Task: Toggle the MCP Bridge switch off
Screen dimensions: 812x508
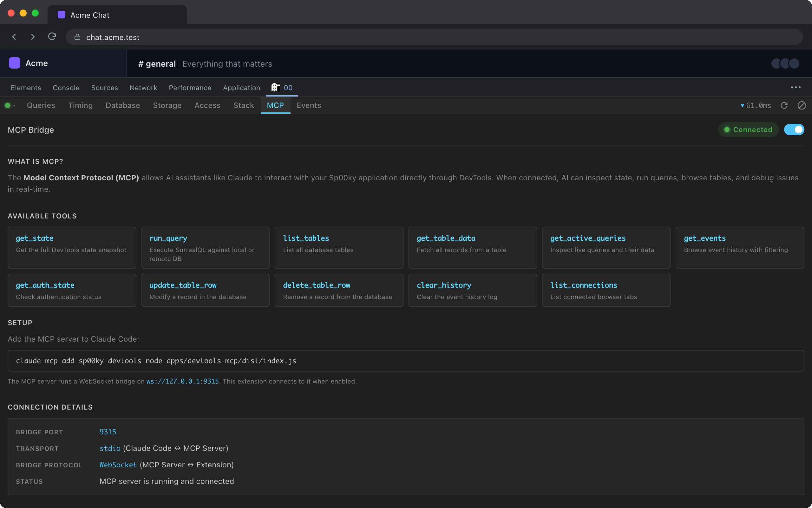Action: point(794,130)
